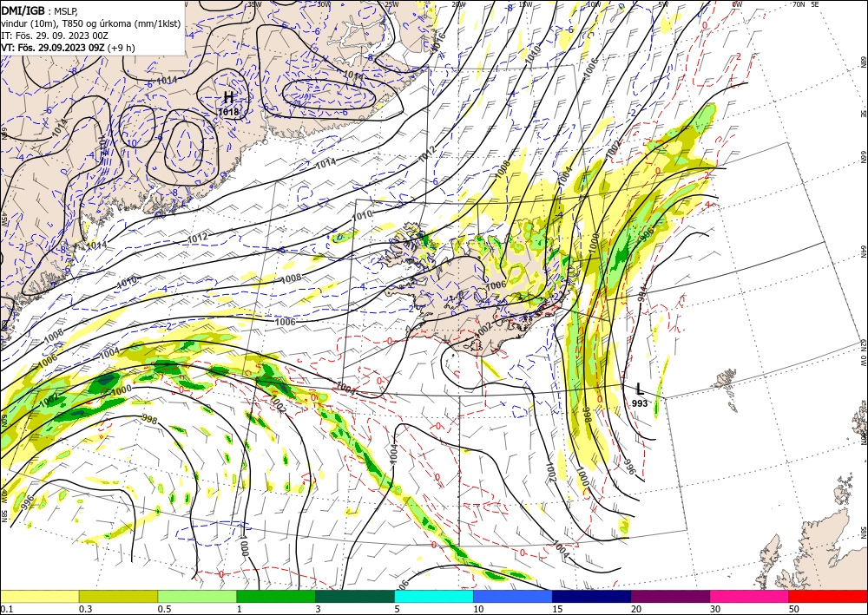
Task: Click the 1018 pressure value under the H
Action: [x=228, y=112]
